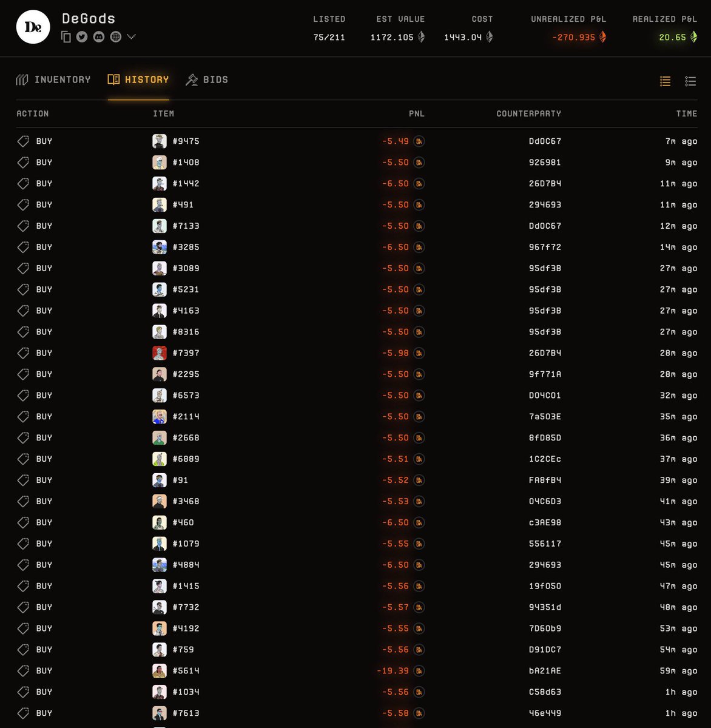The height and width of the screenshot is (728, 711).
Task: Select item #3089
Action: point(186,268)
